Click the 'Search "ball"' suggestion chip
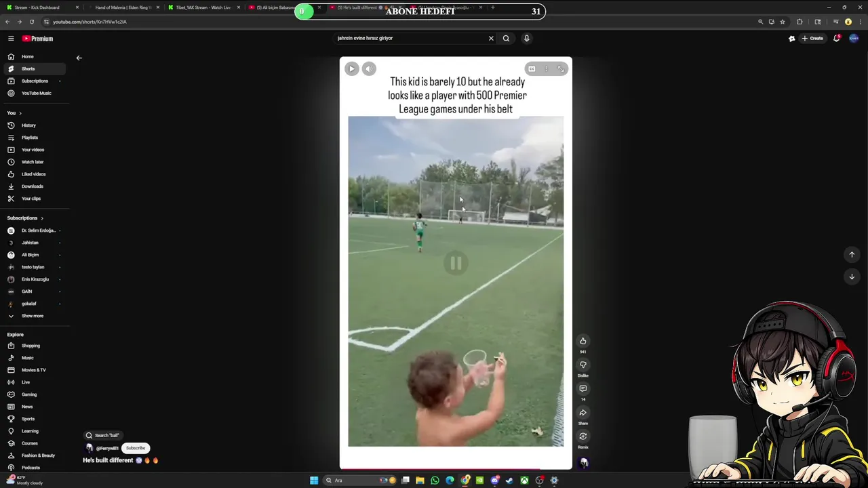 pos(102,435)
